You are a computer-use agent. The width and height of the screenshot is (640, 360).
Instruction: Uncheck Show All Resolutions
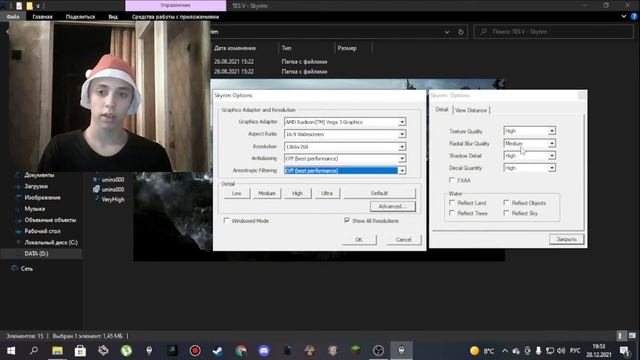(347, 220)
